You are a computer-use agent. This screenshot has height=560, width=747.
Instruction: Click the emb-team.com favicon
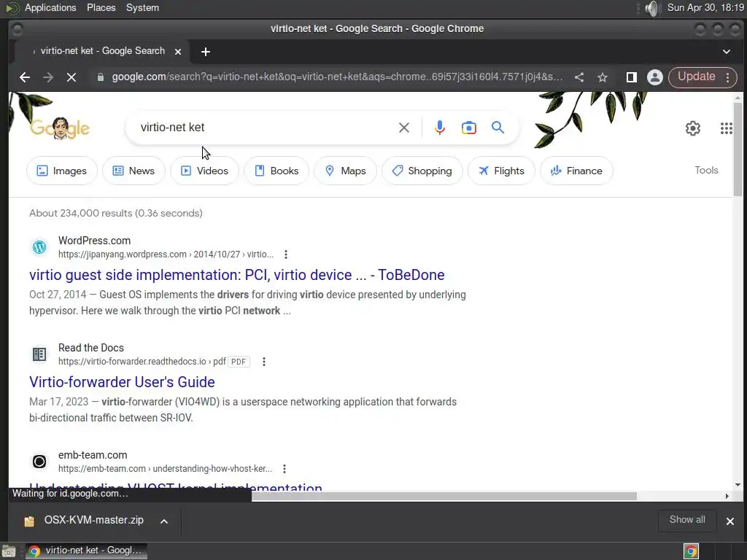[x=39, y=462]
